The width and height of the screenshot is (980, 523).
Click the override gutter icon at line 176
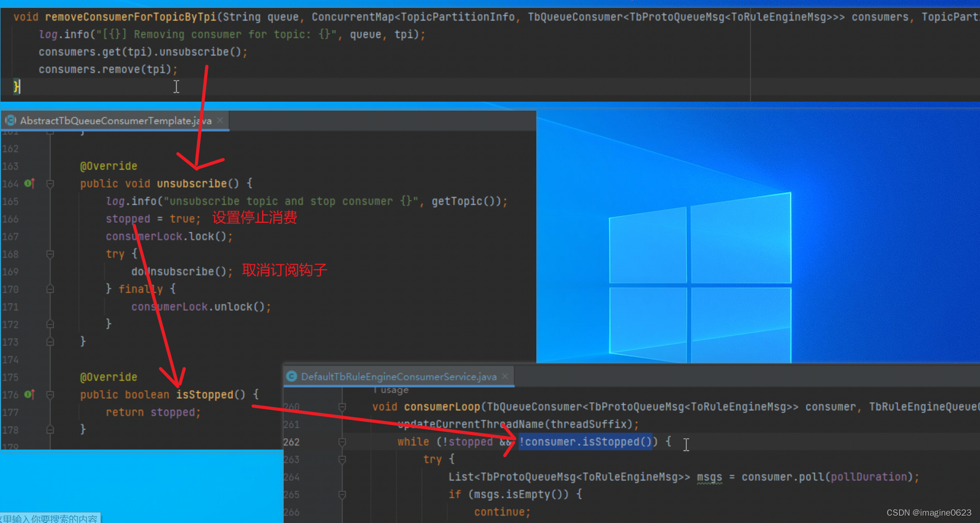[x=29, y=394]
